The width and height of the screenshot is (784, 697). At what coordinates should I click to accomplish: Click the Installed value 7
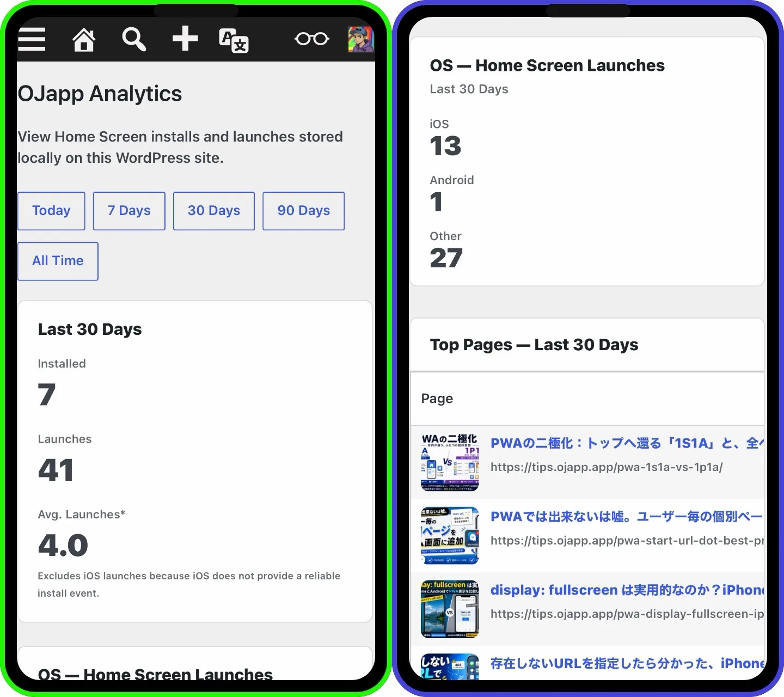pos(47,395)
